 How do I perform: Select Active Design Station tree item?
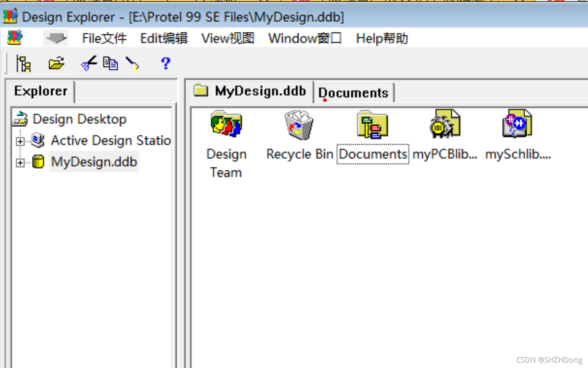pyautogui.click(x=111, y=140)
